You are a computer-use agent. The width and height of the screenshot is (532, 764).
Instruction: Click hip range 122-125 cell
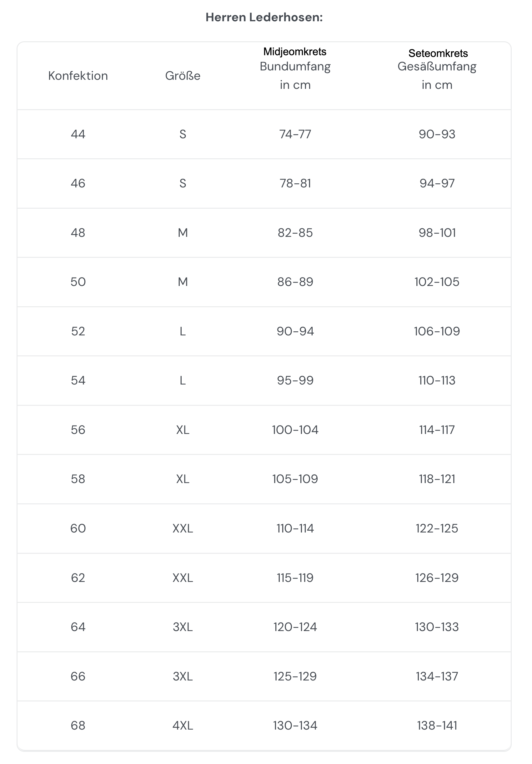point(437,528)
